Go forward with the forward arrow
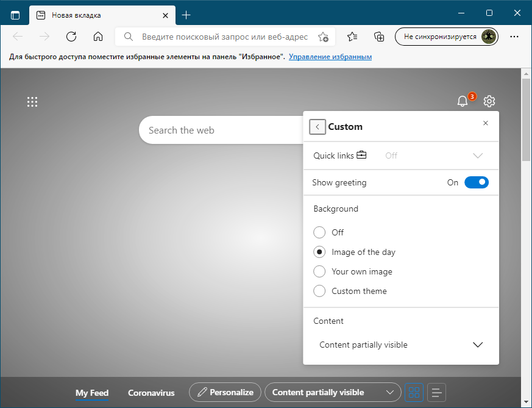 (x=44, y=37)
